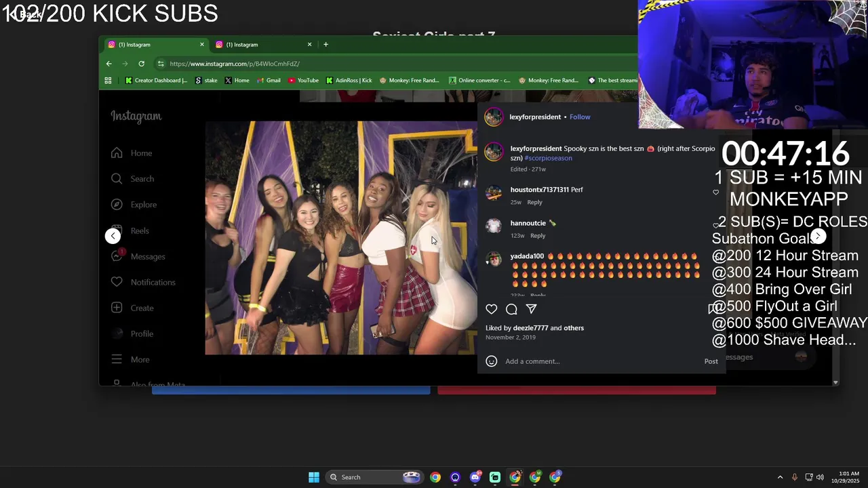Click the Back button in the top-left overlay

point(25,14)
